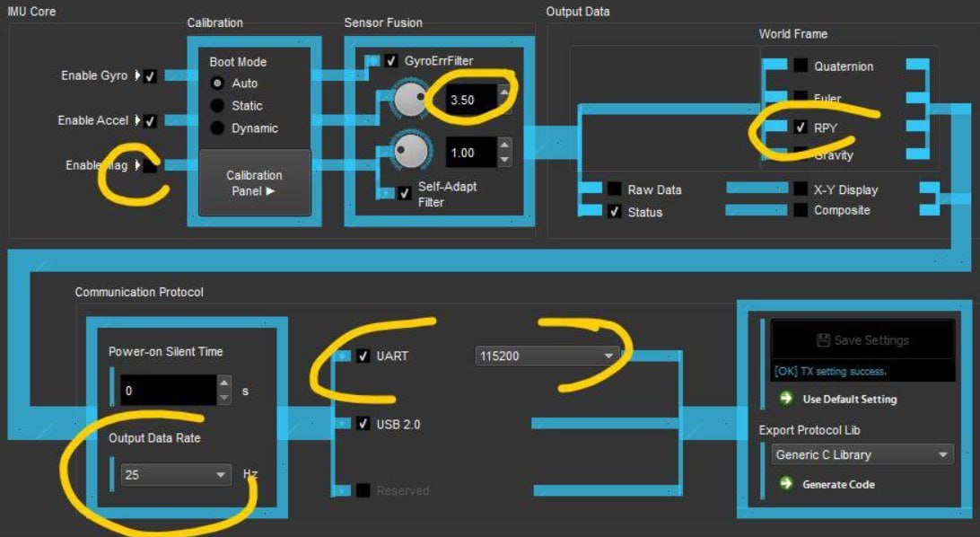980x537 pixels.
Task: Increase the GyroErrFilter value with up stepper
Action: (504, 92)
